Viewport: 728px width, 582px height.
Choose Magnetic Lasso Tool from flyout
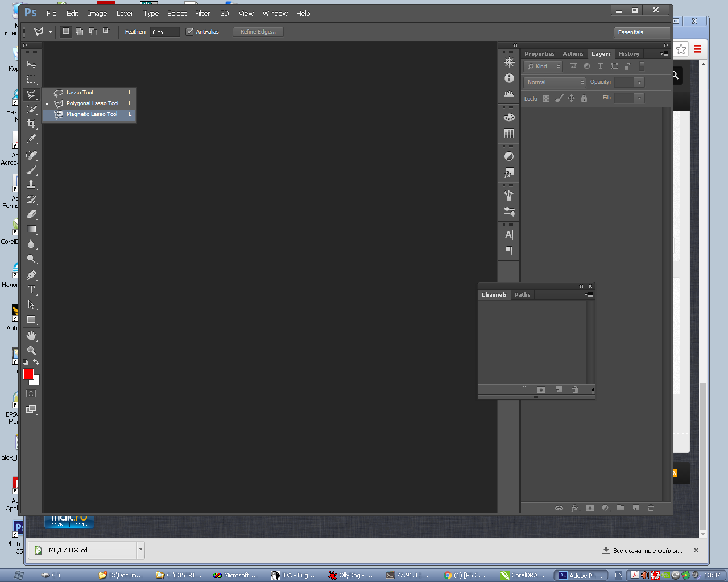pyautogui.click(x=89, y=114)
